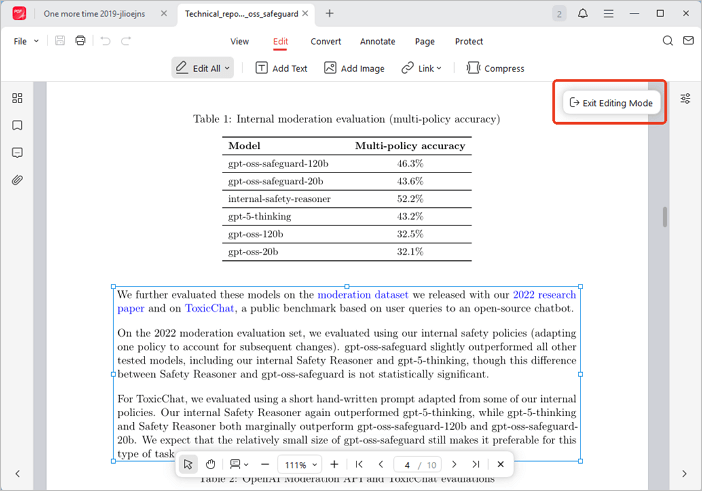Click the internal-safety-reasoner table row label
702x491 pixels.
pyautogui.click(x=279, y=199)
